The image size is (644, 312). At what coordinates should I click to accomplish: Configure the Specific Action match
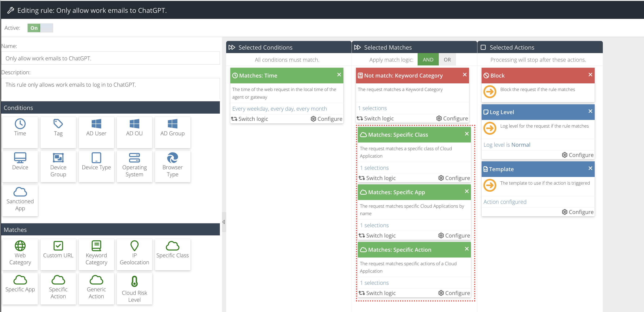[454, 293]
